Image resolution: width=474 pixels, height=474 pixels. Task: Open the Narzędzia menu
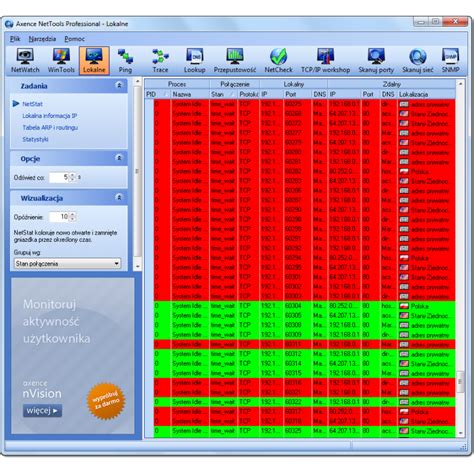click(42, 39)
